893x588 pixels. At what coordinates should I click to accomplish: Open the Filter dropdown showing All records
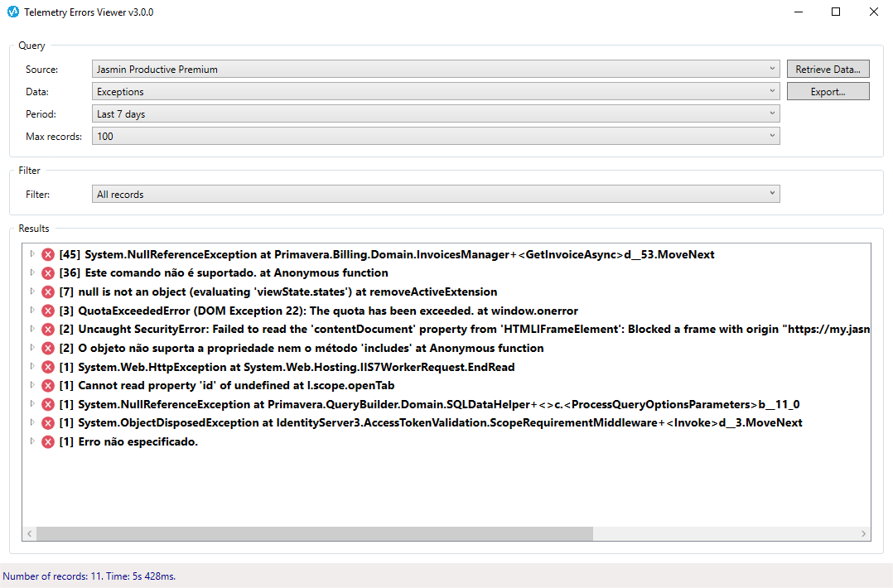(x=436, y=194)
